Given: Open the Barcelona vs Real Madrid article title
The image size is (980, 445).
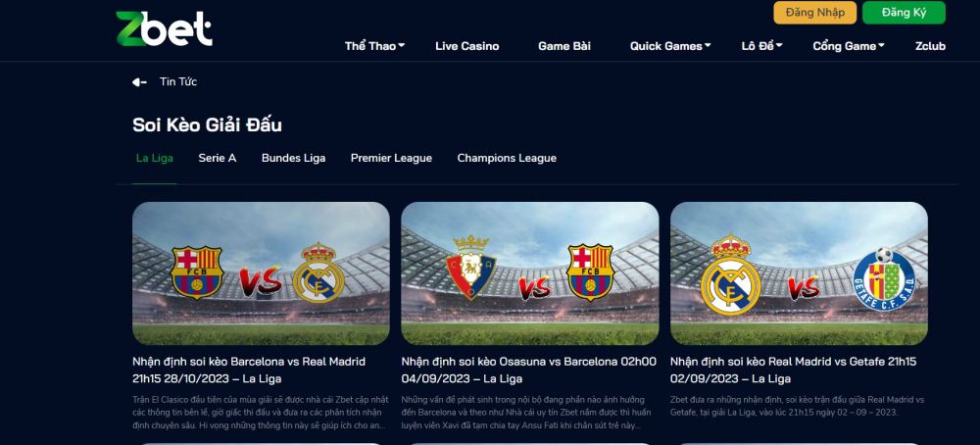Looking at the screenshot, I should tap(249, 370).
